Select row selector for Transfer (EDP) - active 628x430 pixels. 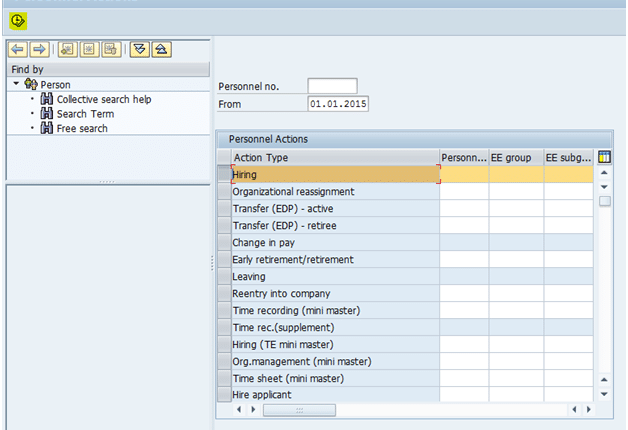(x=224, y=208)
